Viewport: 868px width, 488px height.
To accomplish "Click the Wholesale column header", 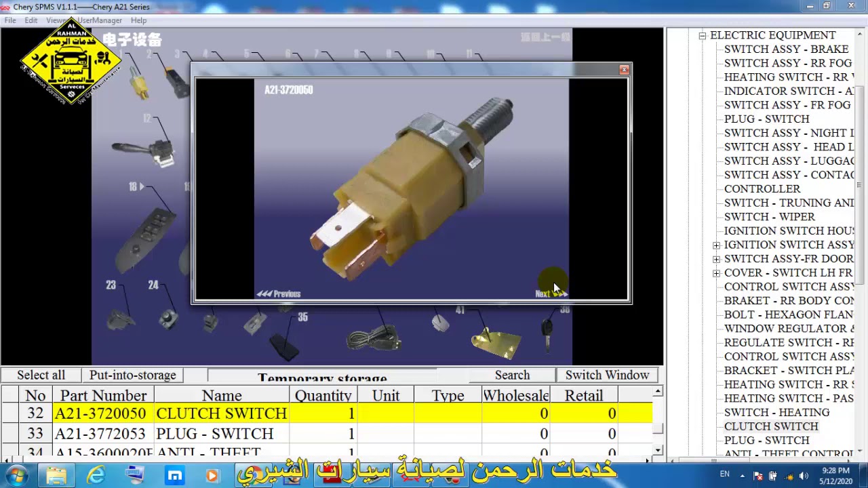I will click(516, 395).
